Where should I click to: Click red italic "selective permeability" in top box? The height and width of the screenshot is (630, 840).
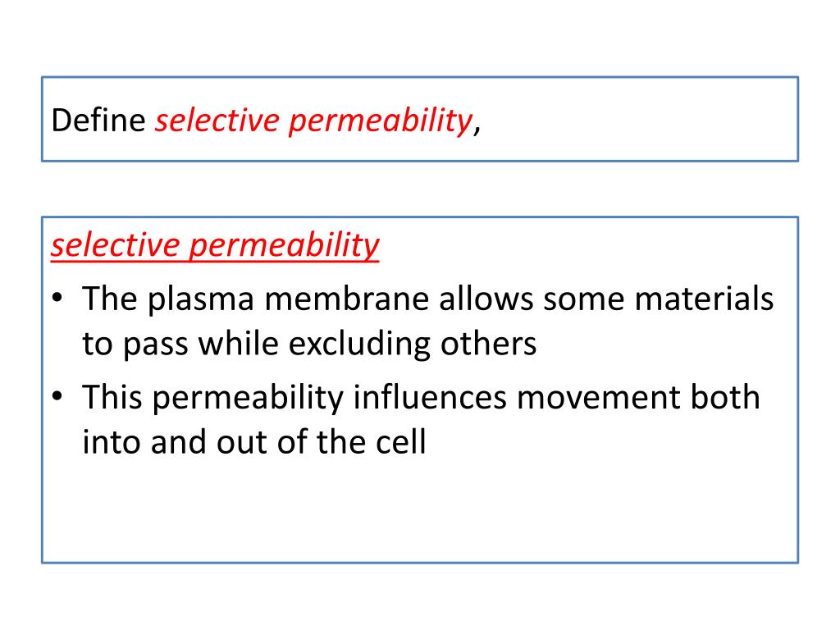314,121
